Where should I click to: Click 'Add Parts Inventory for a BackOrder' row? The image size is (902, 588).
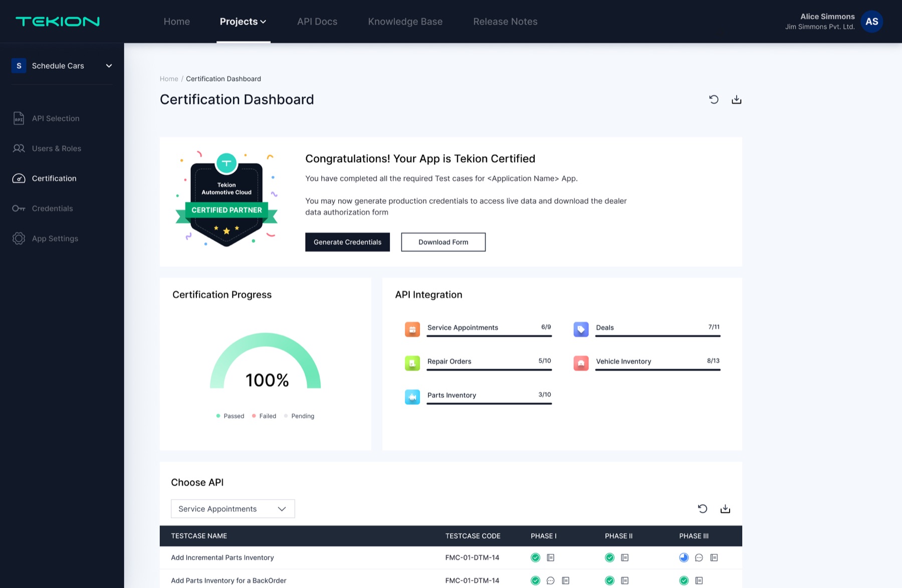[x=450, y=580]
